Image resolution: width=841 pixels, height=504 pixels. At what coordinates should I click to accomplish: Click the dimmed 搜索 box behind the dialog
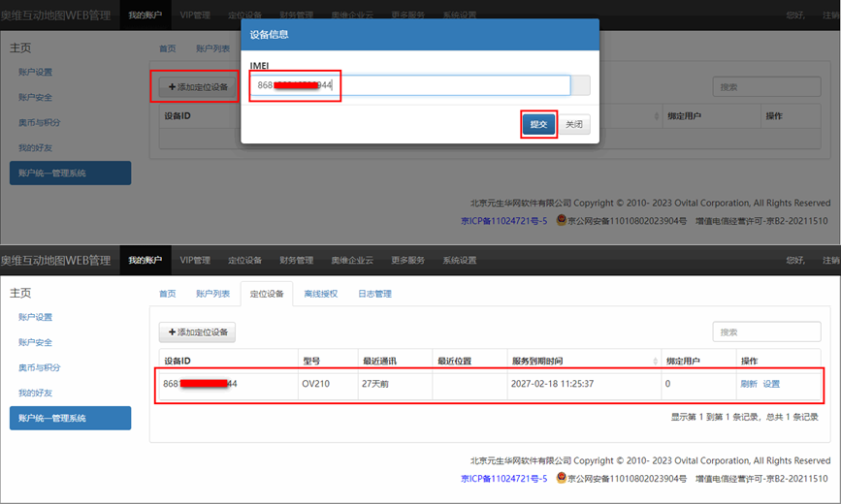point(766,87)
